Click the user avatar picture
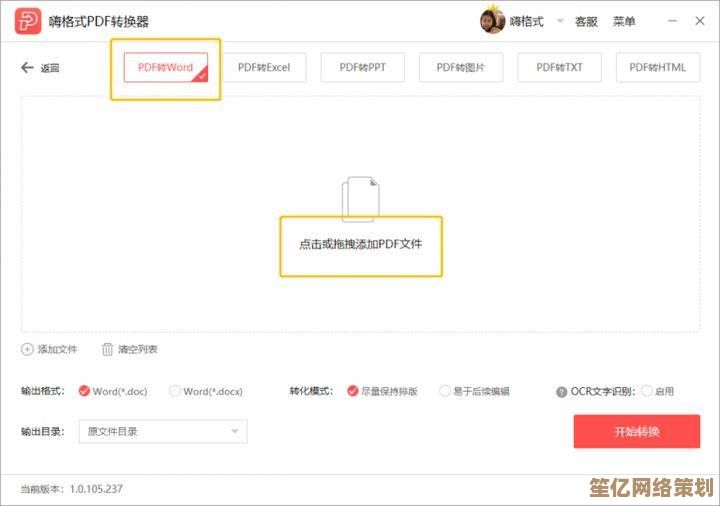 tap(492, 20)
